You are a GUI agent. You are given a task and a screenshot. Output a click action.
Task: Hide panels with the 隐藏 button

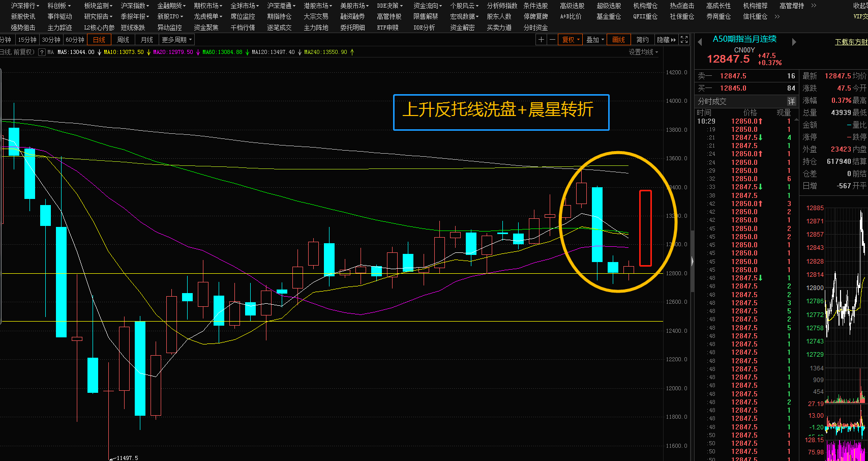click(x=666, y=40)
